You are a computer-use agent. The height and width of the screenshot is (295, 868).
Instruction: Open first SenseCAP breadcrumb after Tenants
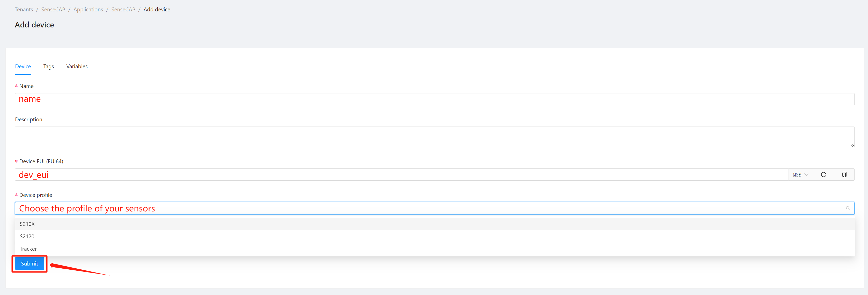pos(53,9)
